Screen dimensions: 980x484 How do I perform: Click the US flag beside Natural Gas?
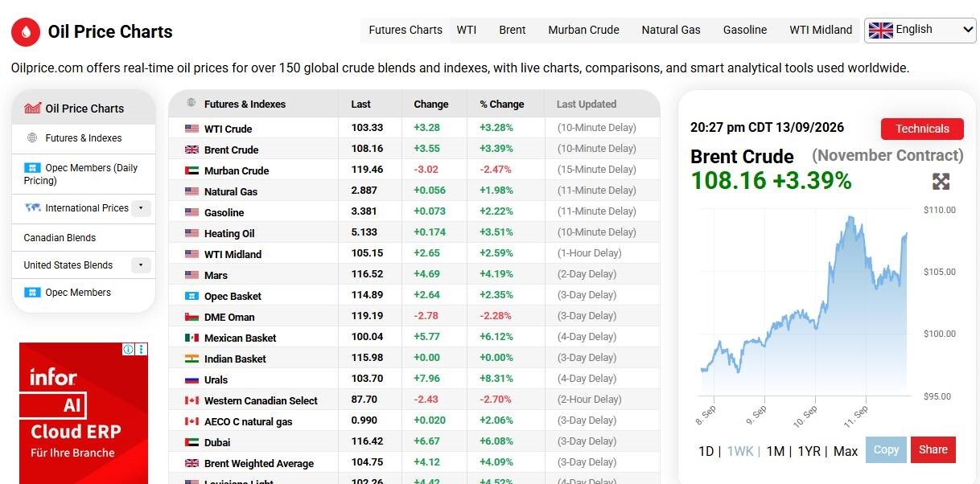(x=191, y=191)
